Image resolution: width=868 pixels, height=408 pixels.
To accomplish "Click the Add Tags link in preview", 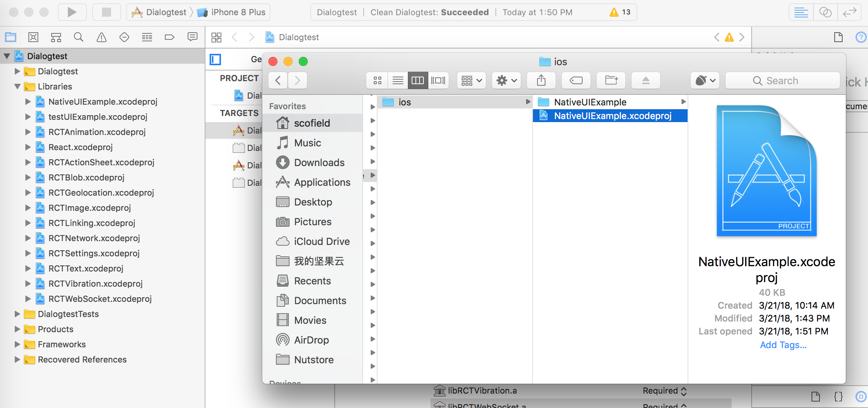I will [x=783, y=345].
